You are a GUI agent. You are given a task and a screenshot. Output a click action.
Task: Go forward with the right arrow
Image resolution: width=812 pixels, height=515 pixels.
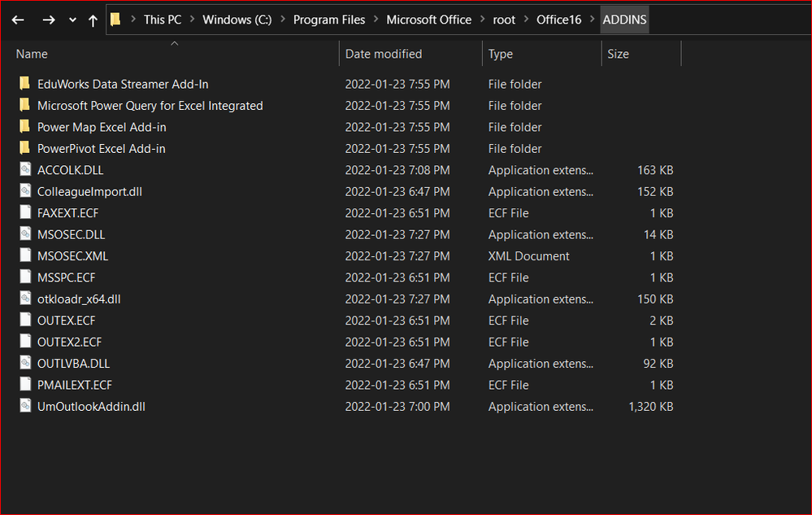(x=49, y=20)
